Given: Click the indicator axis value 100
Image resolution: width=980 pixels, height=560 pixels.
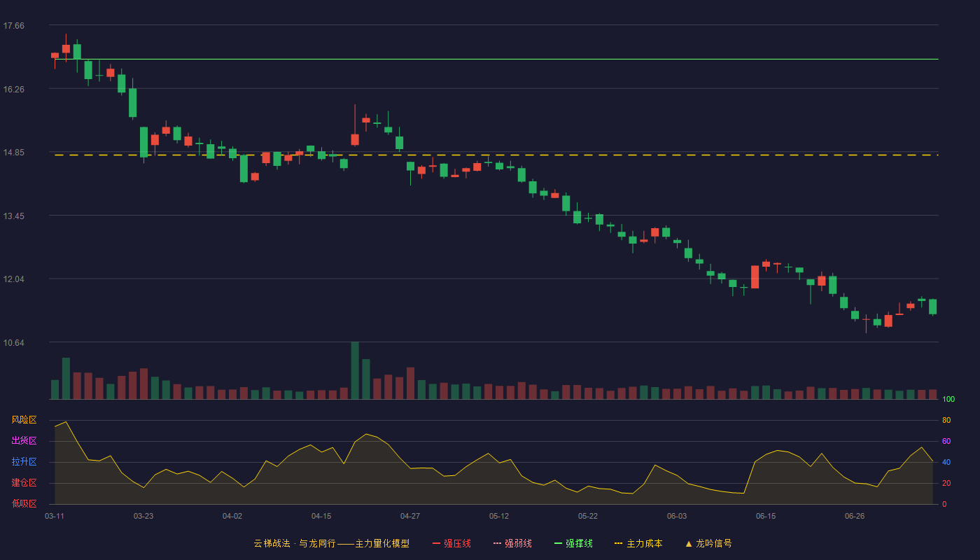Looking at the screenshot, I should click(948, 400).
